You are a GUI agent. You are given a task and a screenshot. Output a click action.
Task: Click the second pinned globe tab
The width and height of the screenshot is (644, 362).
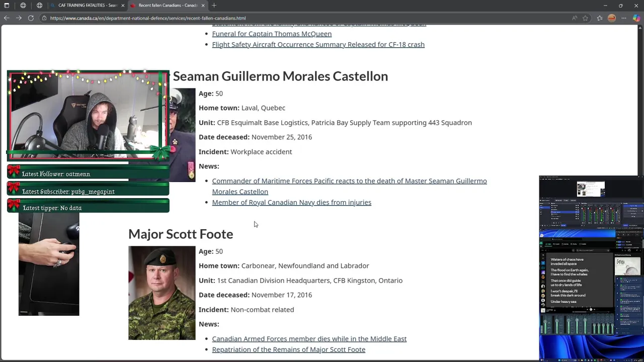coord(39,5)
